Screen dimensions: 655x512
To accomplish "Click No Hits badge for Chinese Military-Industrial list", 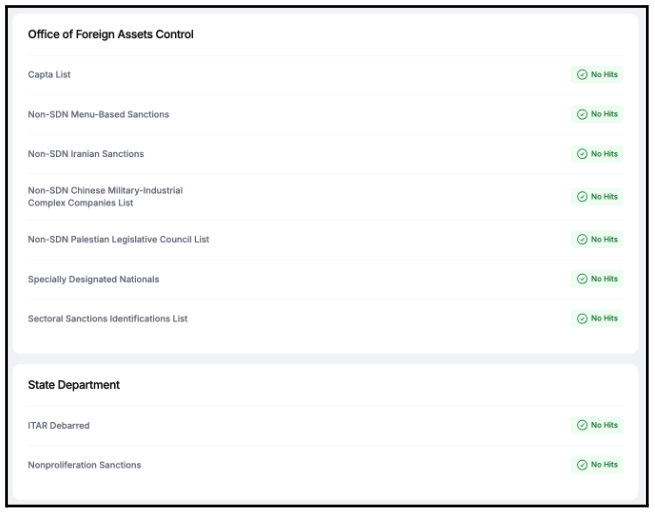I will (x=597, y=197).
